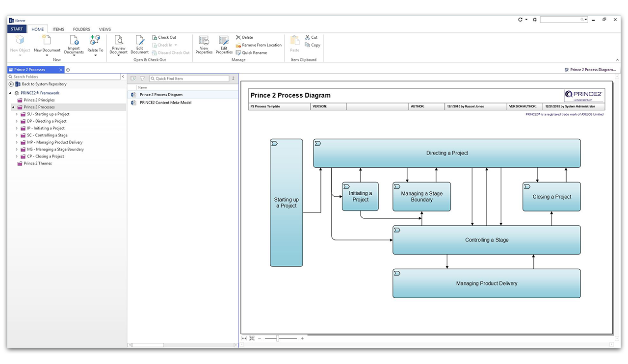
Task: Expand MP - Managing Product Delivery folder
Action: click(17, 142)
